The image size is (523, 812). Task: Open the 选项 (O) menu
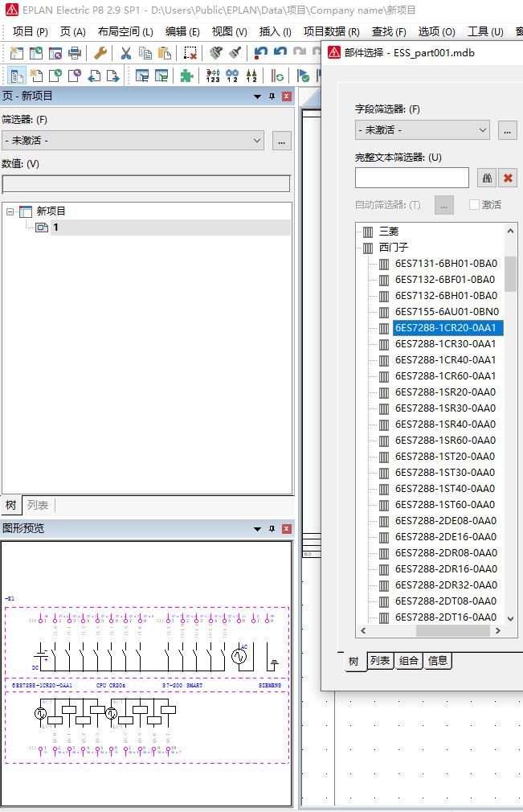437,31
